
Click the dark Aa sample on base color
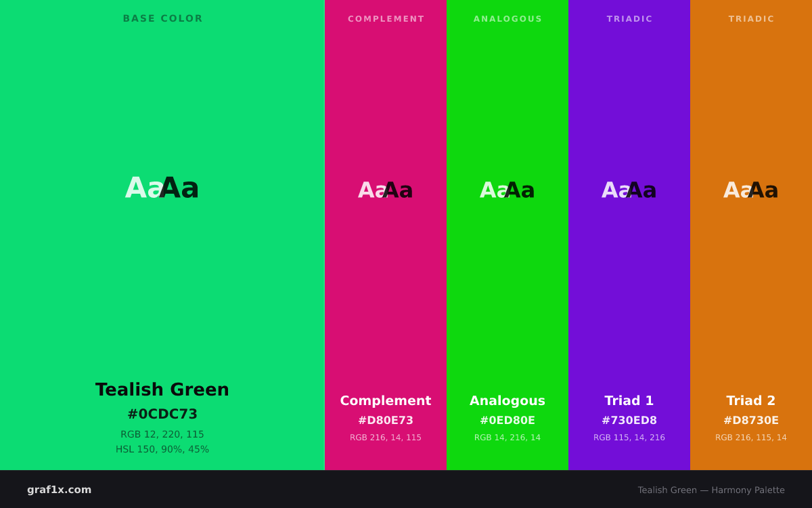(179, 188)
